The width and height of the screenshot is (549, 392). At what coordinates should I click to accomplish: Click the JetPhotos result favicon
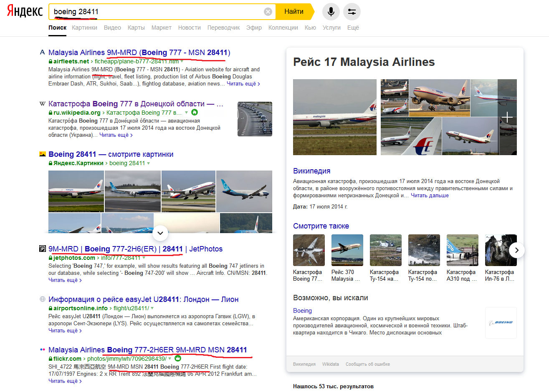(42, 249)
